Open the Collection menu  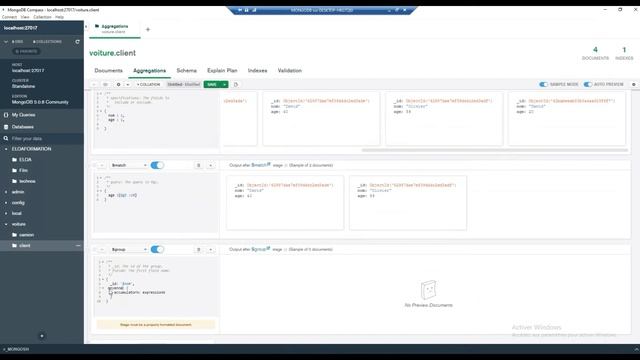(42, 17)
